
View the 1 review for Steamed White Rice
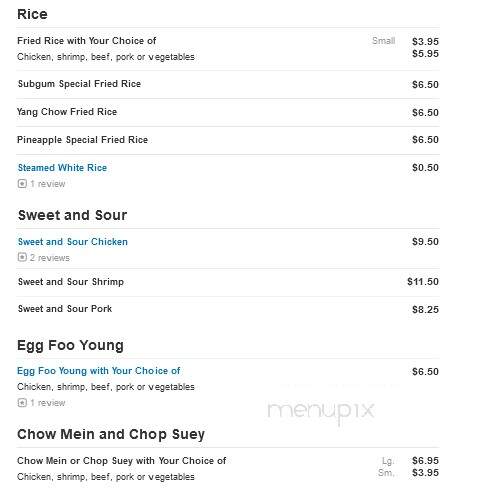click(x=48, y=184)
